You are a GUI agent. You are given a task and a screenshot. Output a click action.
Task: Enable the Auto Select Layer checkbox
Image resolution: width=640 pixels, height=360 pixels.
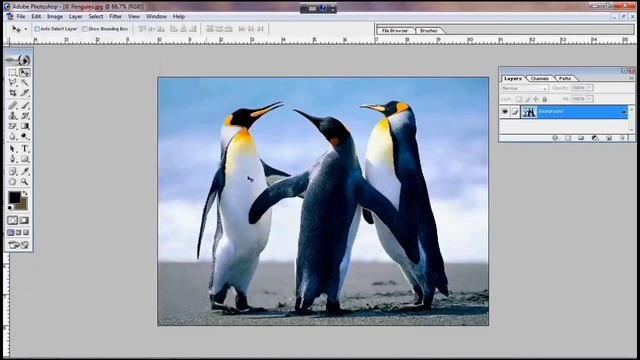(37, 29)
